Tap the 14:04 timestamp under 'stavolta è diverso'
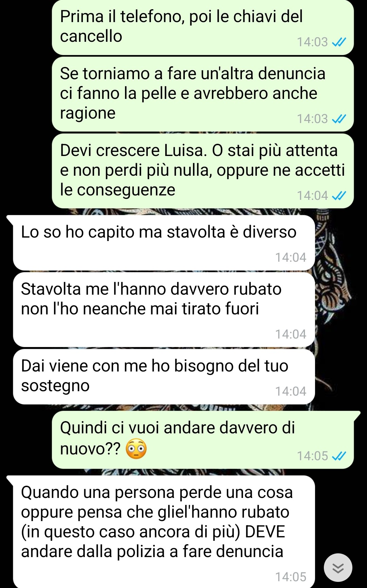 (291, 258)
